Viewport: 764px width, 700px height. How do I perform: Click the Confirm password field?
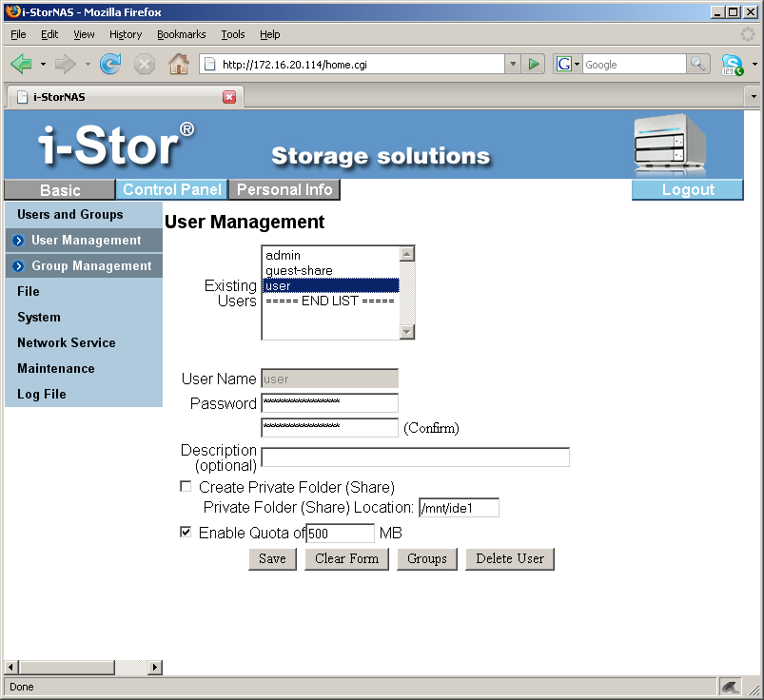(330, 428)
